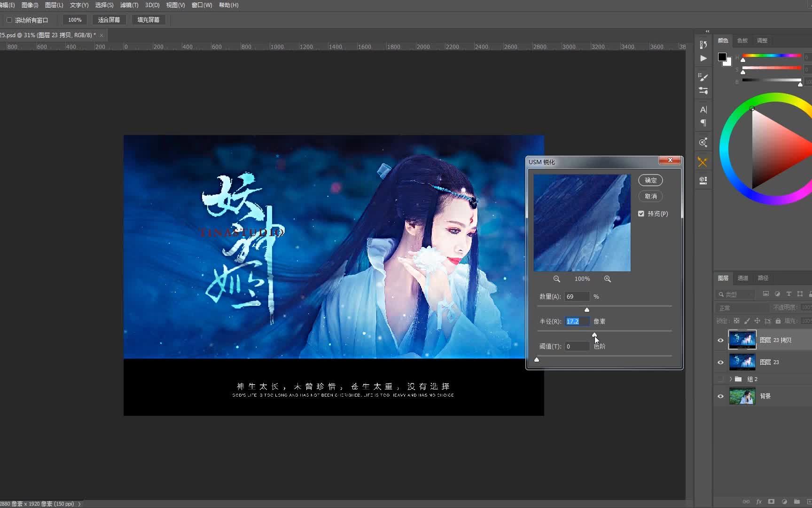Zoom in the USM sharpen preview
Screen dimensions: 812x508
[607, 279]
